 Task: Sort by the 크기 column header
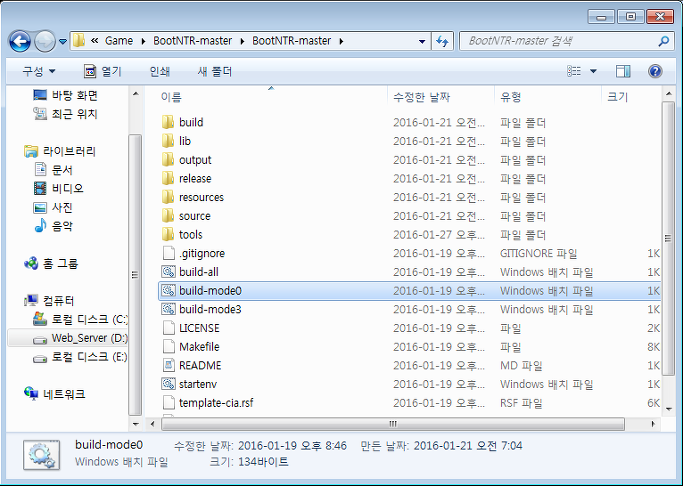(x=617, y=97)
